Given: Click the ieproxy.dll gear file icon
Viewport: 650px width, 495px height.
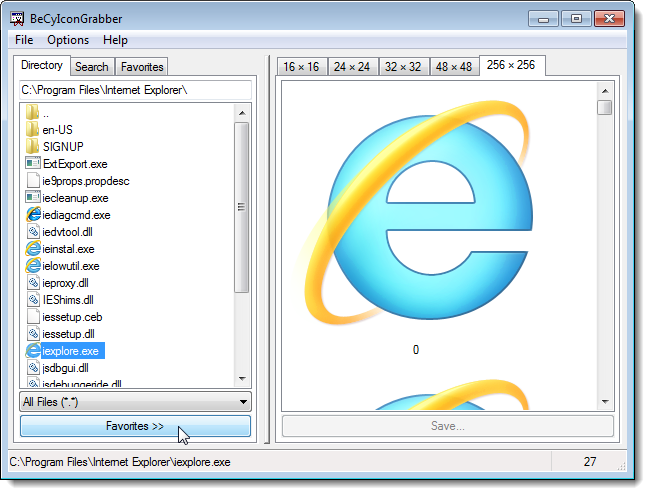Looking at the screenshot, I should coord(33,283).
